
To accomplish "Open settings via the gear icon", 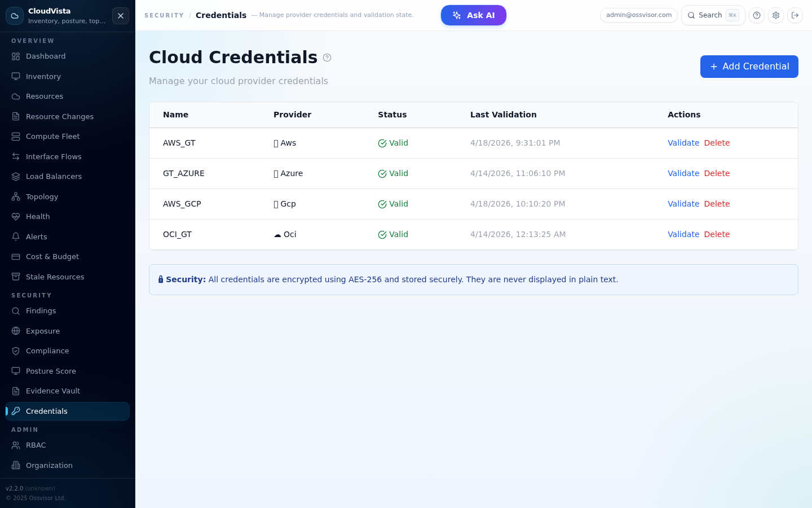I will pyautogui.click(x=776, y=15).
